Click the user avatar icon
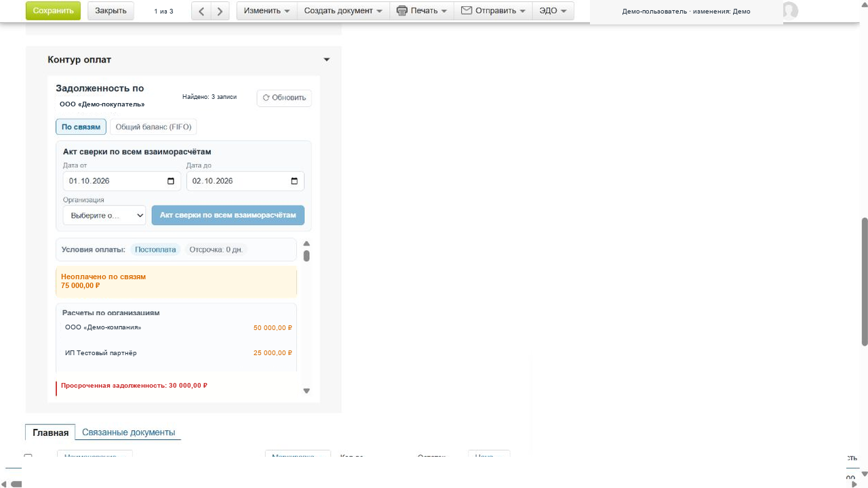The width and height of the screenshot is (868, 488). pyautogui.click(x=790, y=10)
